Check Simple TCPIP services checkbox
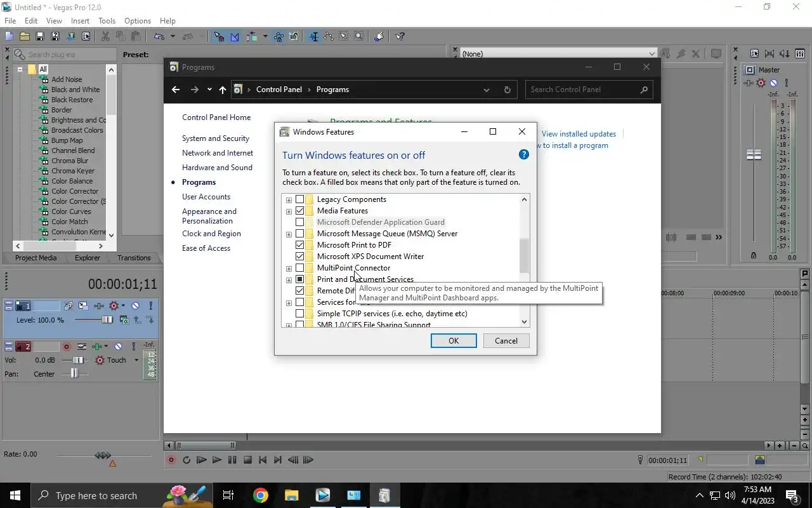This screenshot has height=508, width=812. click(x=299, y=314)
